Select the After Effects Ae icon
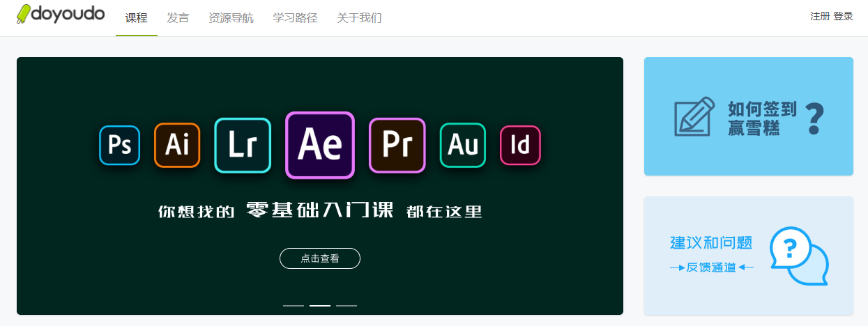The image size is (868, 326). click(x=320, y=145)
